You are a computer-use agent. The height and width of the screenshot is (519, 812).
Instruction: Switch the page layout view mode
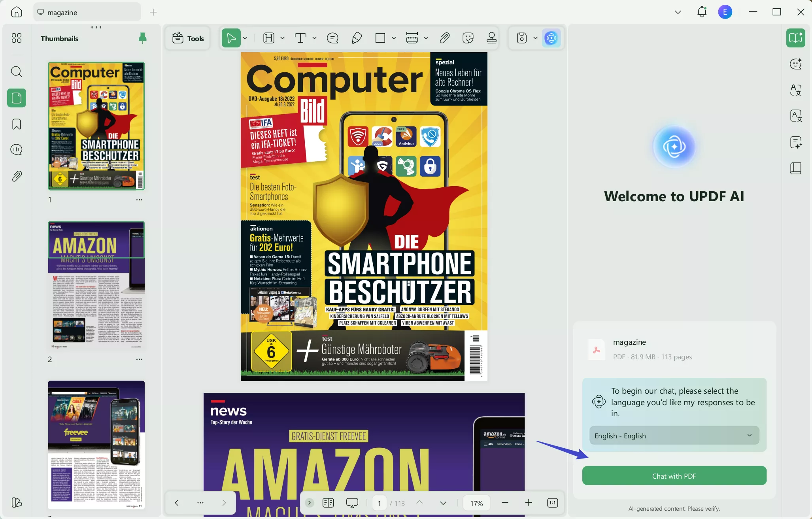tap(328, 503)
